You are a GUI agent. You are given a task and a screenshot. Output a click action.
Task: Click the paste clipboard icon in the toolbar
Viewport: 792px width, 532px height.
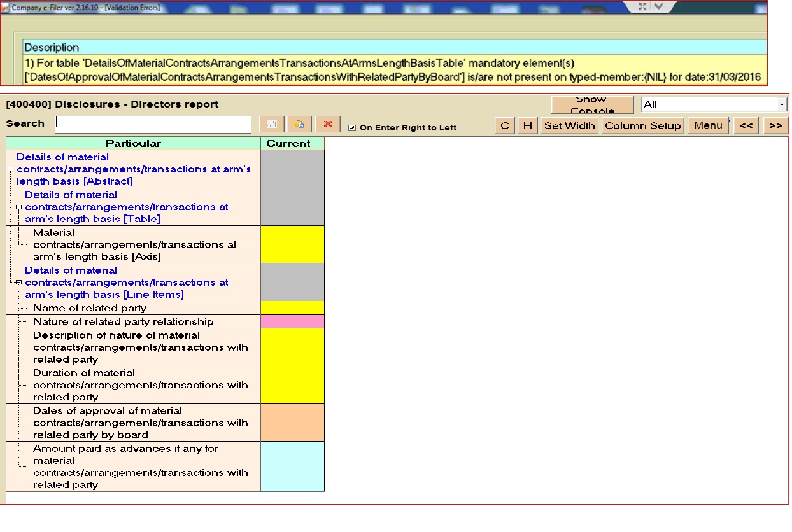click(x=299, y=125)
